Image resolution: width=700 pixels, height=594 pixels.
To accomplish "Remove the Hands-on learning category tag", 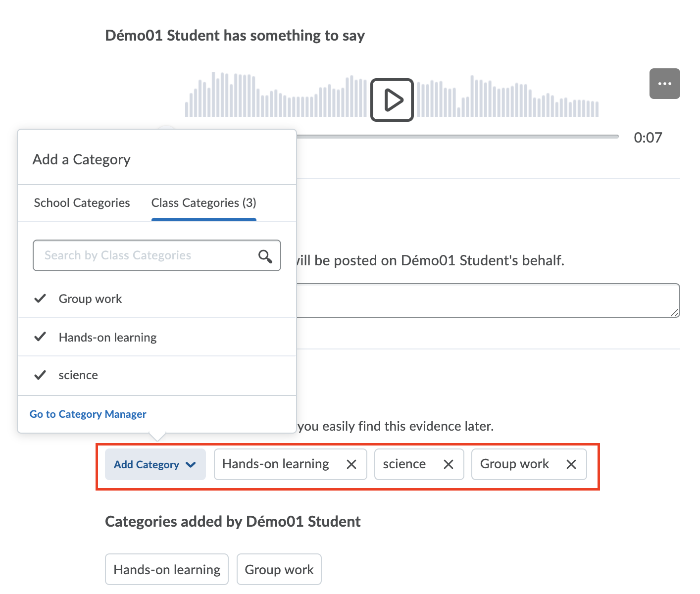I will [x=351, y=464].
